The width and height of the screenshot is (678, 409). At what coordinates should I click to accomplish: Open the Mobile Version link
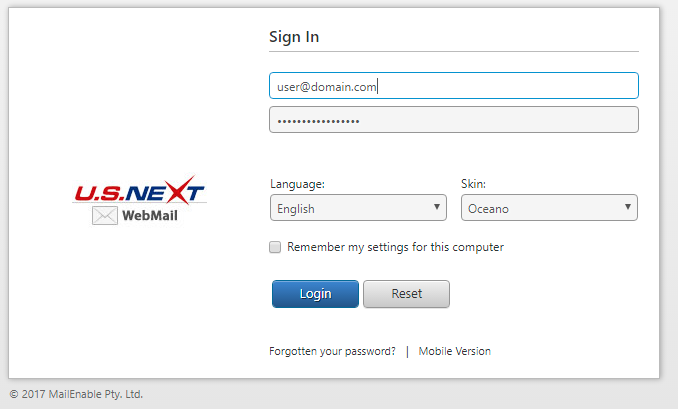click(x=454, y=351)
